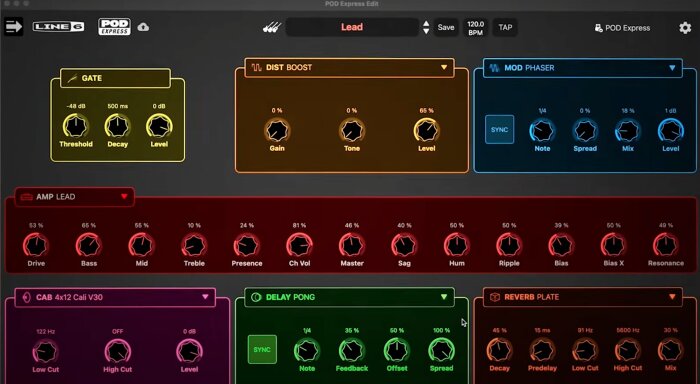Click the Save preset button
Image resolution: width=700 pixels, height=384 pixels.
446,27
